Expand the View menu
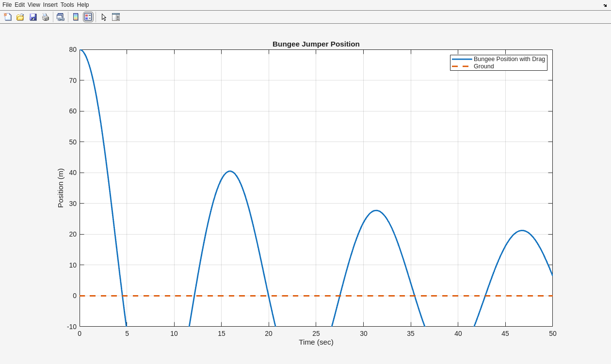 pyautogui.click(x=34, y=5)
